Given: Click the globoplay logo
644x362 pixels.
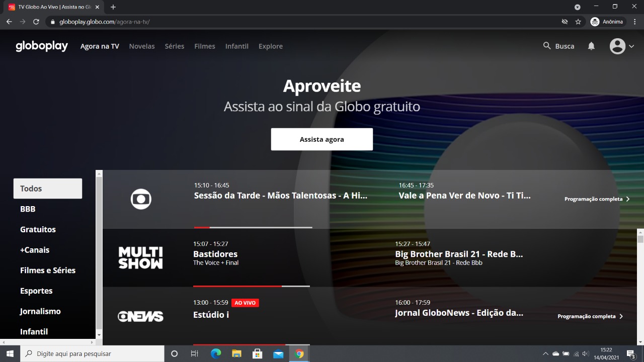Looking at the screenshot, I should coord(42,46).
